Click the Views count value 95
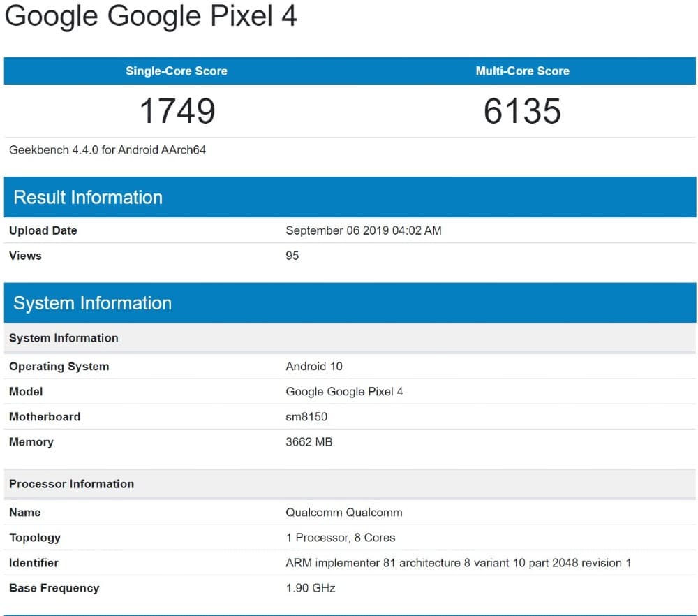 pos(292,256)
